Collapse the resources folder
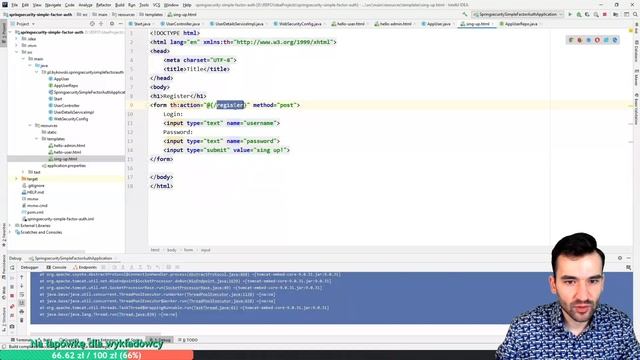 point(30,126)
